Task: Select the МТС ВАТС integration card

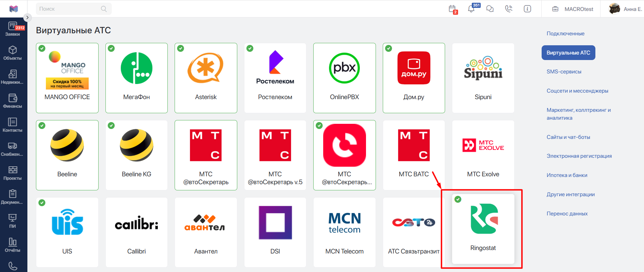Action: [414, 155]
